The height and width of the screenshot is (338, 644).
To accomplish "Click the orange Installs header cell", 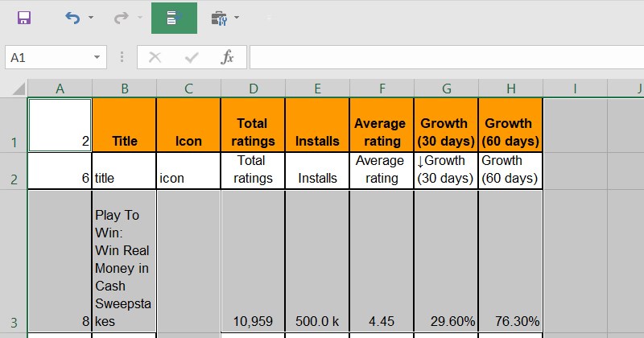I will pos(317,125).
